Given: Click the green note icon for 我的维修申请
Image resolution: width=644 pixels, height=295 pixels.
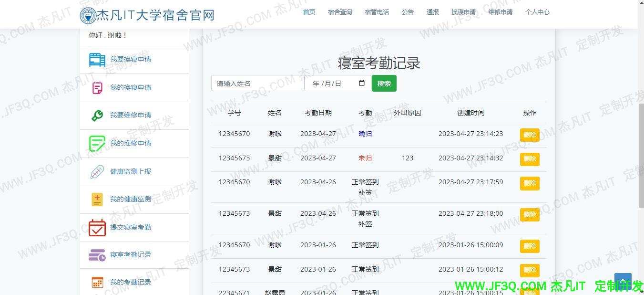Looking at the screenshot, I should point(97,144).
